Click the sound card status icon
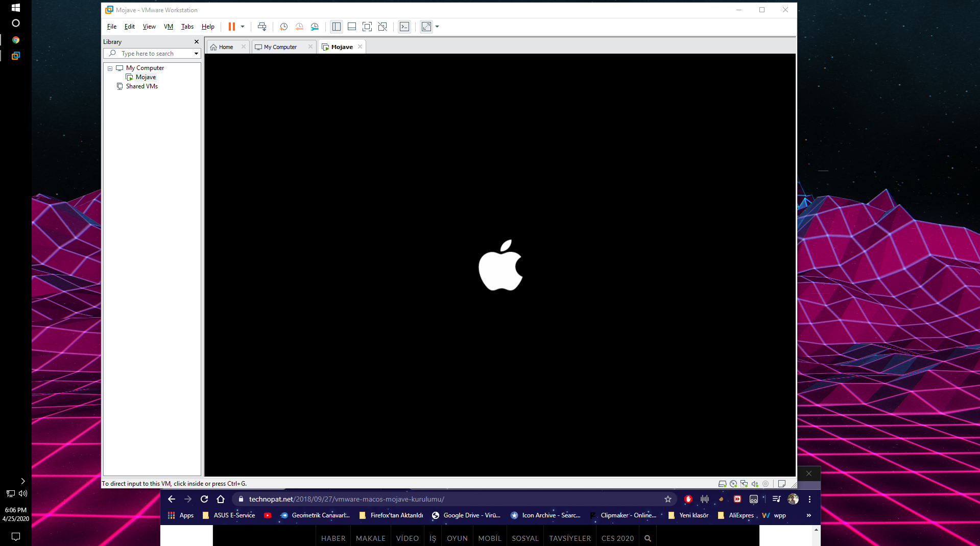This screenshot has height=546, width=980. (x=755, y=484)
